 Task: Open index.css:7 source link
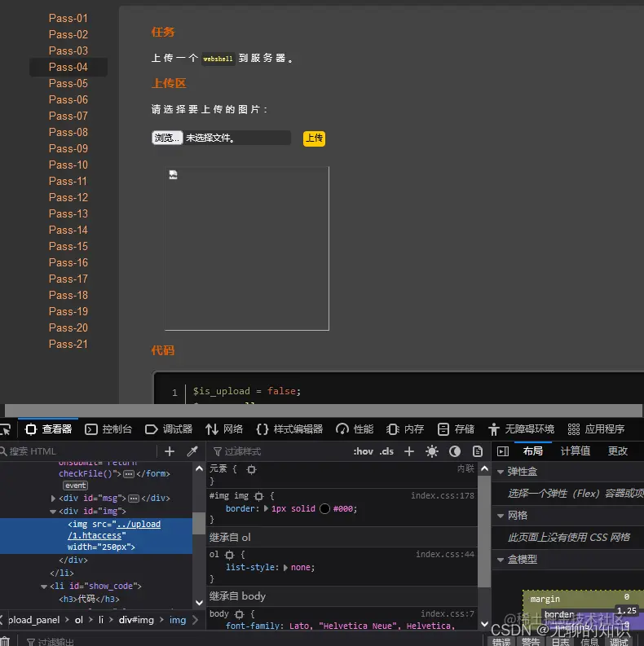pos(448,614)
